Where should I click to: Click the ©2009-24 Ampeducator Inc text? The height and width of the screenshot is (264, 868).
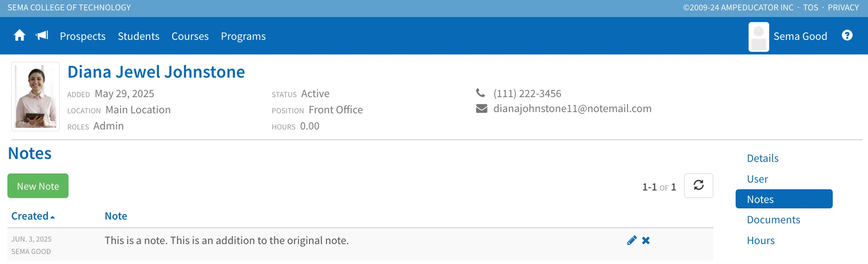(x=738, y=7)
